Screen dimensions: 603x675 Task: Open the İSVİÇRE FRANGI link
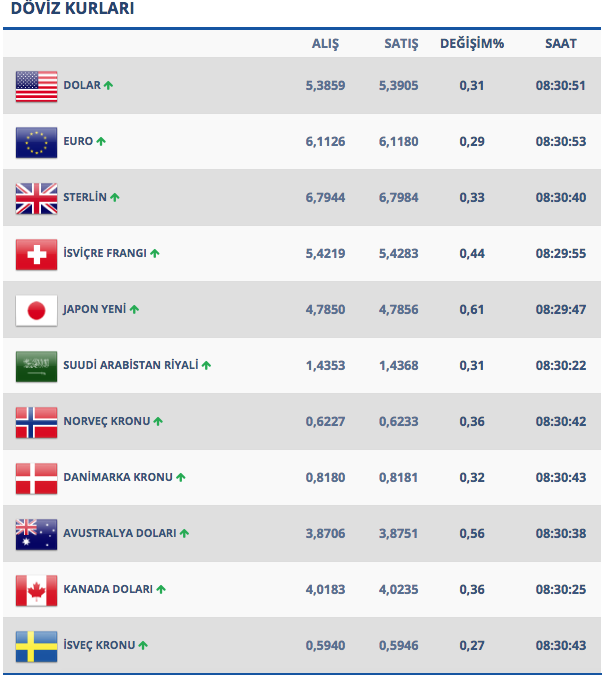click(105, 254)
